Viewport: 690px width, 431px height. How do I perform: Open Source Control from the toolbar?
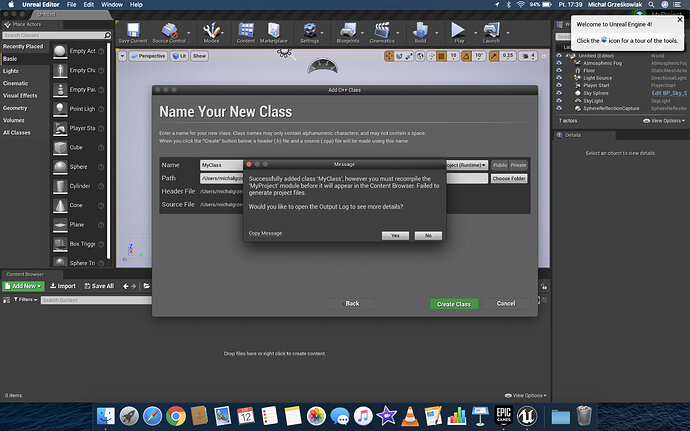pyautogui.click(x=169, y=33)
